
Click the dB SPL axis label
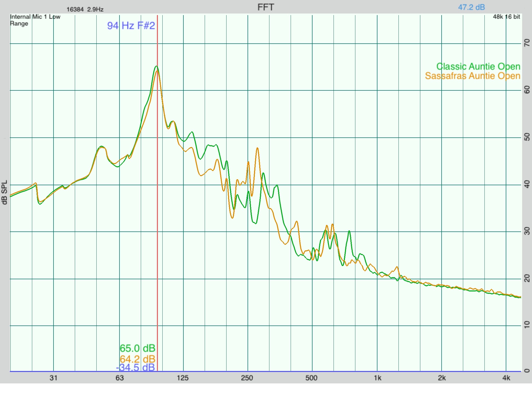coord(4,192)
